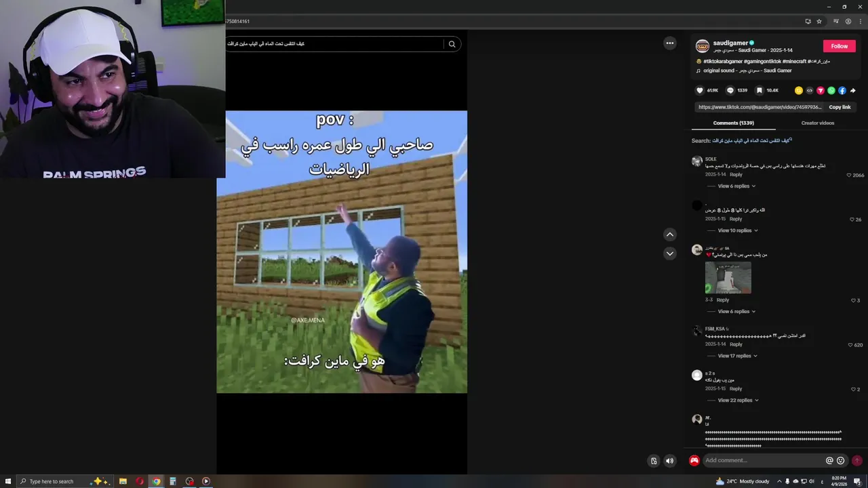The width and height of the screenshot is (868, 488).
Task: Like s 2 s's comment heart
Action: pos(853,389)
